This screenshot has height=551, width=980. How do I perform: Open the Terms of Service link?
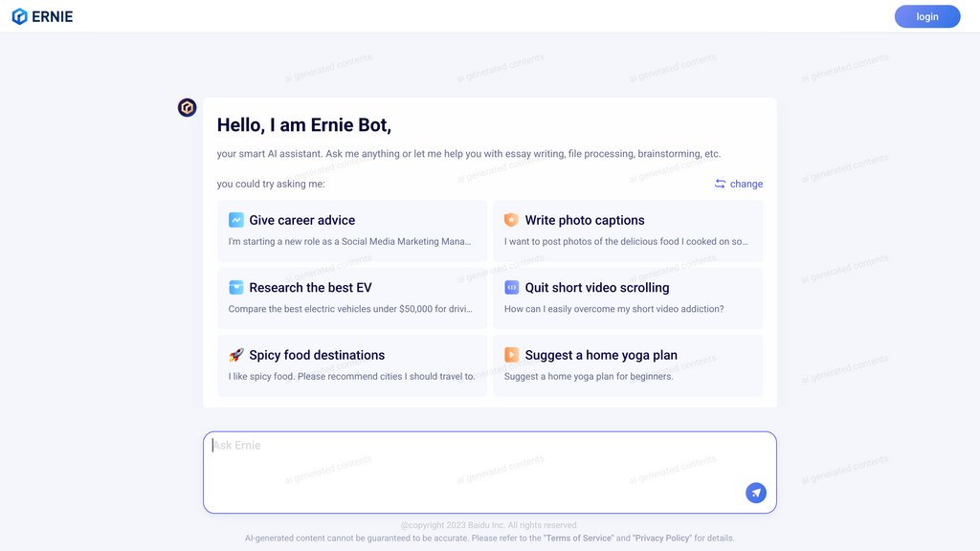click(x=579, y=538)
